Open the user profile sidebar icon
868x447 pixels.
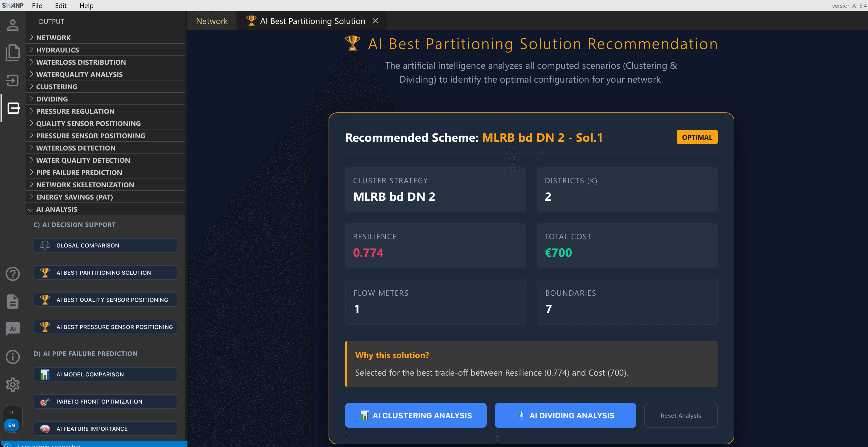pyautogui.click(x=13, y=25)
